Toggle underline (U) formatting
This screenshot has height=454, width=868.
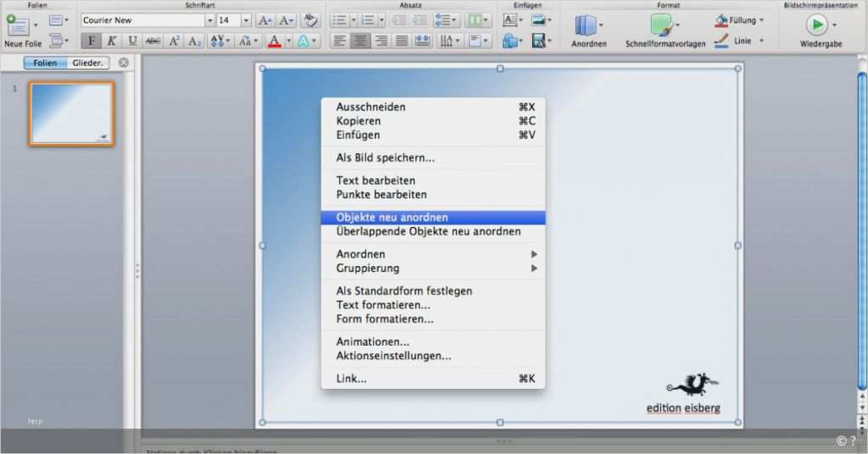(x=131, y=41)
